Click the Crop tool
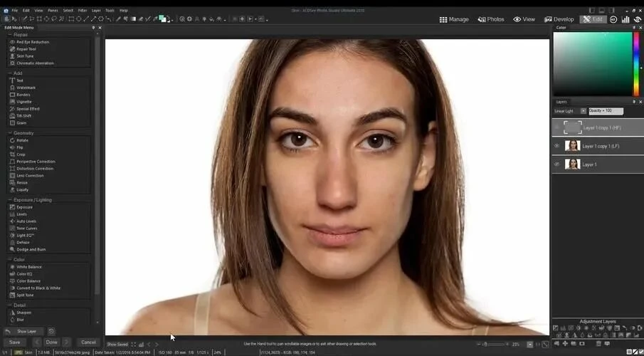This screenshot has height=356, width=644. 21,155
